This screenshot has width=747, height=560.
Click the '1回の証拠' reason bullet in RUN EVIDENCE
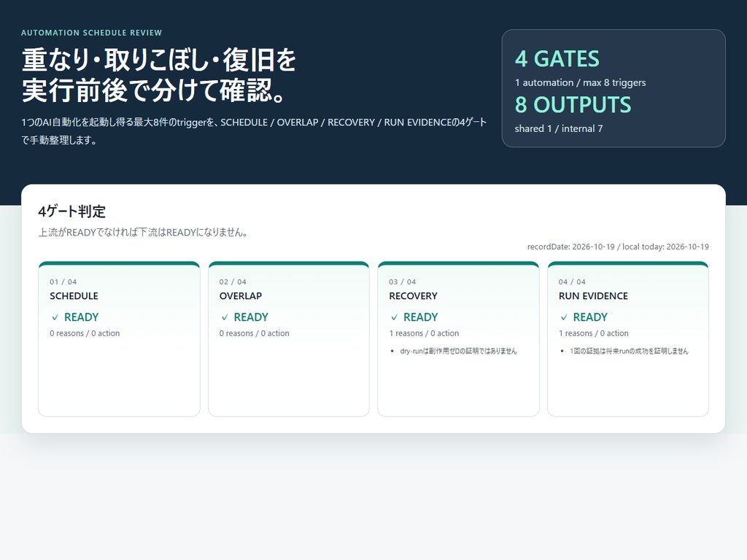coord(629,351)
